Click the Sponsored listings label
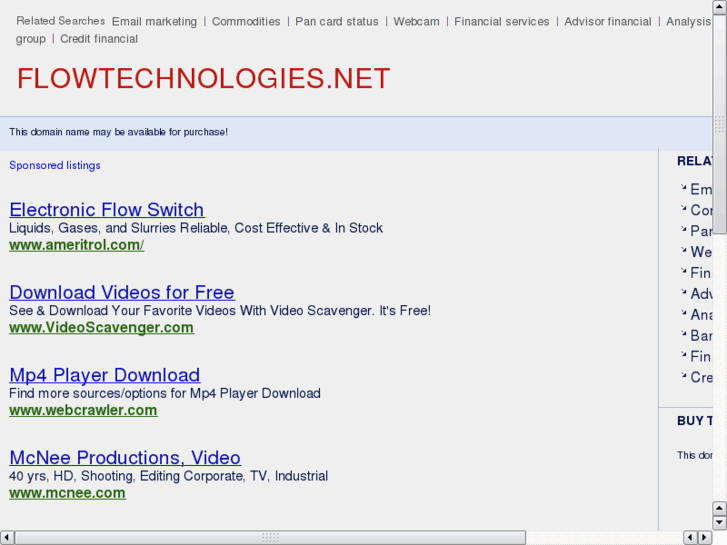Screen dimensions: 727x545 (55, 166)
